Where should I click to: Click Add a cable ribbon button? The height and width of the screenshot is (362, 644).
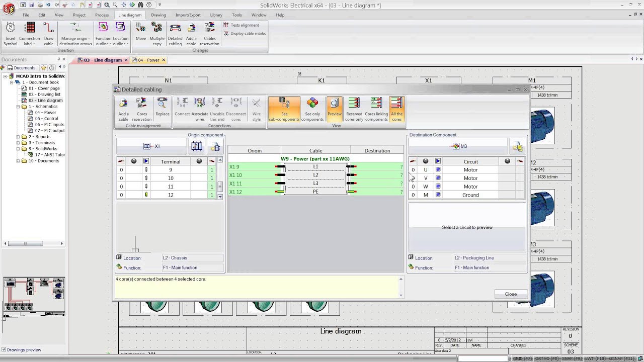(x=191, y=34)
